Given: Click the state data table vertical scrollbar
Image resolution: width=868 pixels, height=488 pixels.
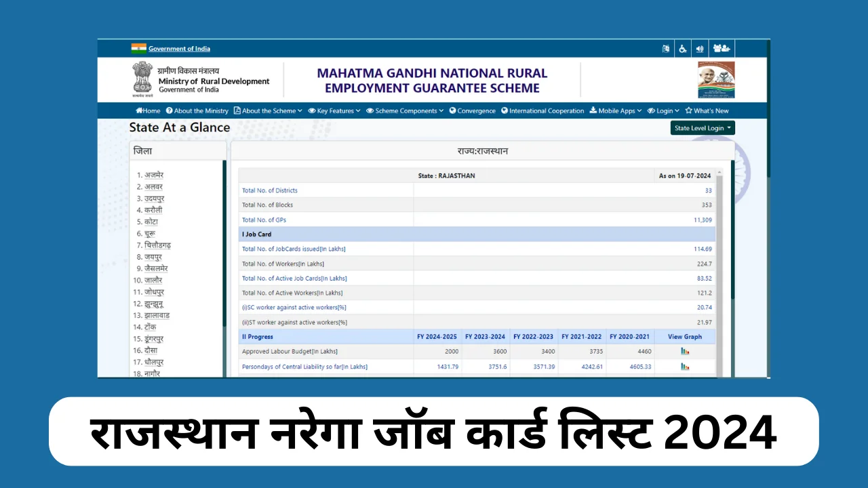Looking at the screenshot, I should (x=719, y=271).
